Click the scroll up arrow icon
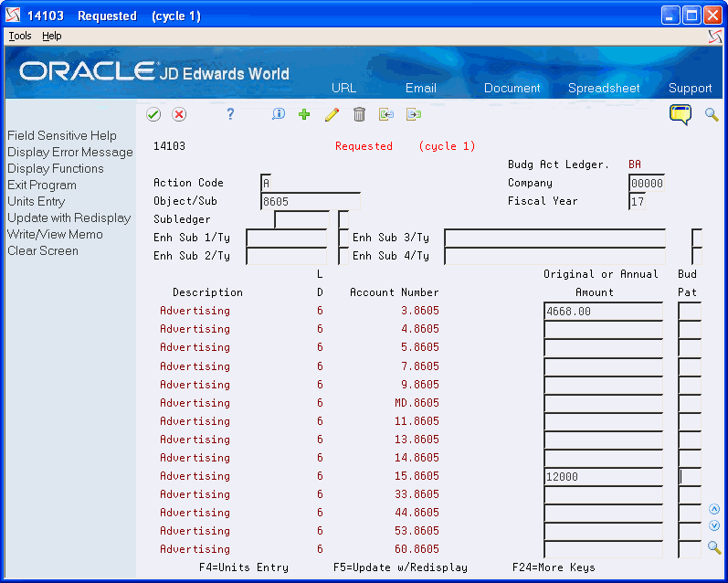The height and width of the screenshot is (583, 728). pos(714,509)
